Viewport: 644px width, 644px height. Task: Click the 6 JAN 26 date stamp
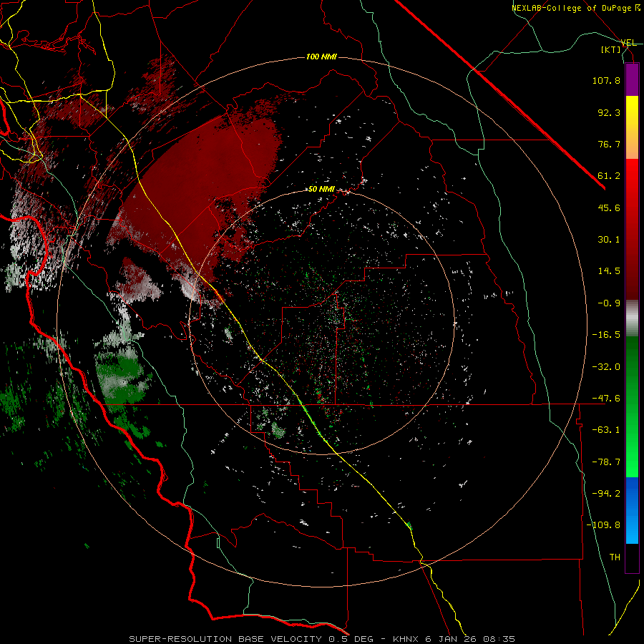[x=450, y=639]
